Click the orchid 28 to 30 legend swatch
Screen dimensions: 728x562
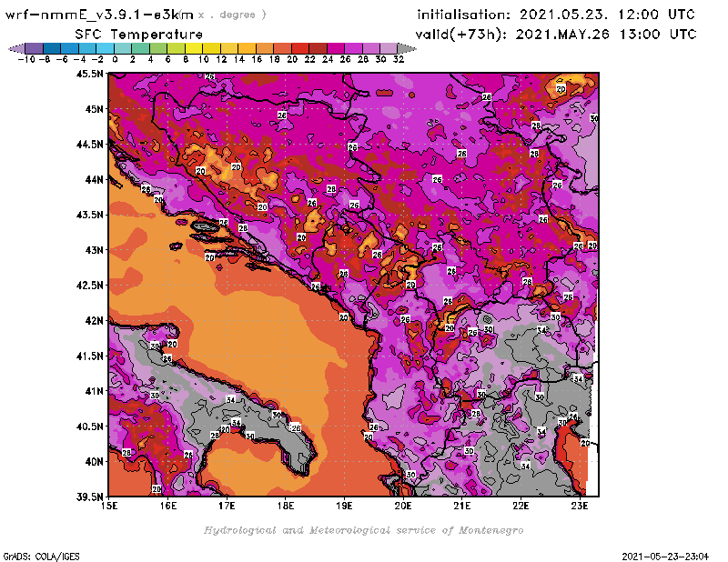[x=372, y=48]
